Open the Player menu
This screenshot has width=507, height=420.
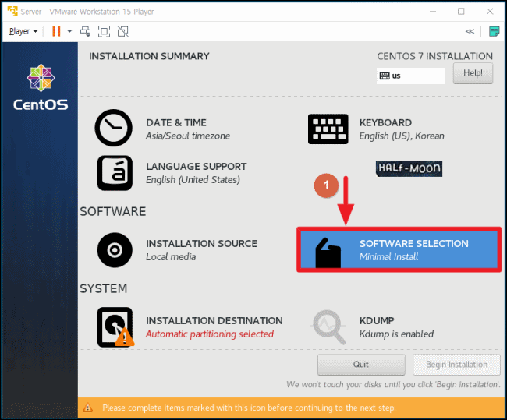pyautogui.click(x=23, y=31)
